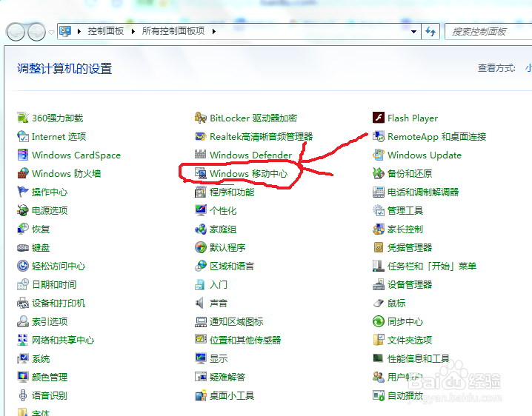This screenshot has width=532, height=416.
Task: Click inside the 搜索控制面板 search box
Action: (488, 32)
